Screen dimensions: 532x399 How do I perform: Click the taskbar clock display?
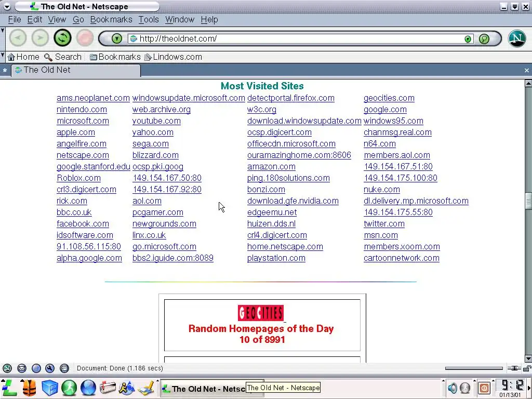[510, 388]
